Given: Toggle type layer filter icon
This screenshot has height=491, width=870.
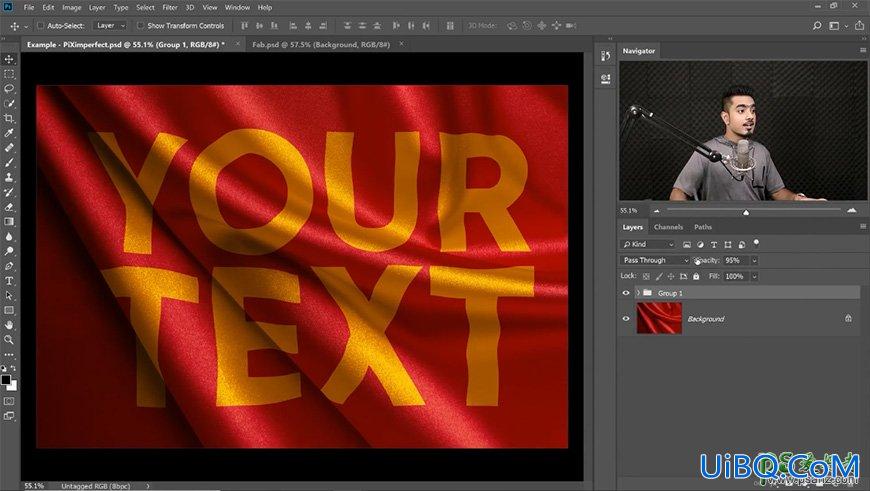Looking at the screenshot, I should point(714,244).
